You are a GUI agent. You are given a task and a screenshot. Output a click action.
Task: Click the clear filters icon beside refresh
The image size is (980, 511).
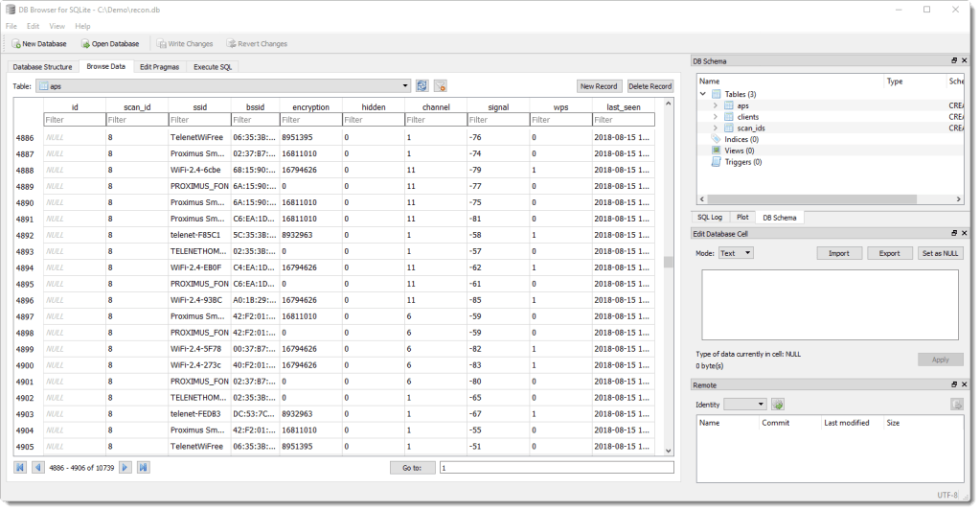coord(440,86)
